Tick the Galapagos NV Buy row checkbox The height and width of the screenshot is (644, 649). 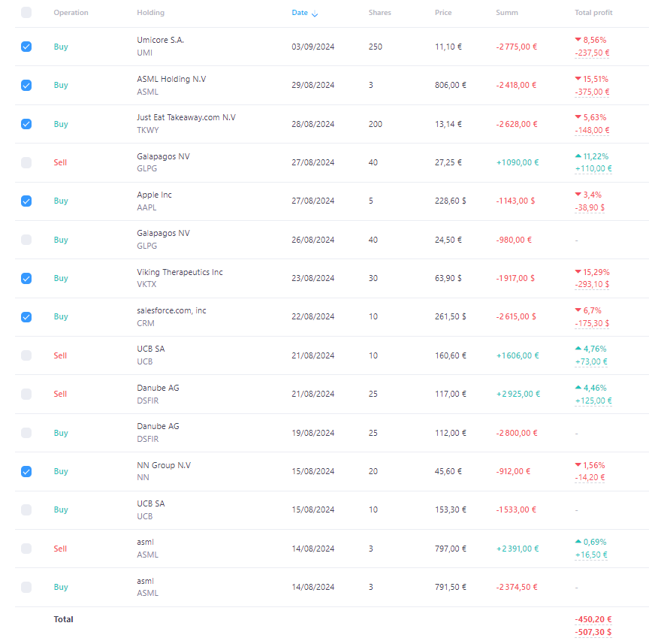(x=26, y=240)
